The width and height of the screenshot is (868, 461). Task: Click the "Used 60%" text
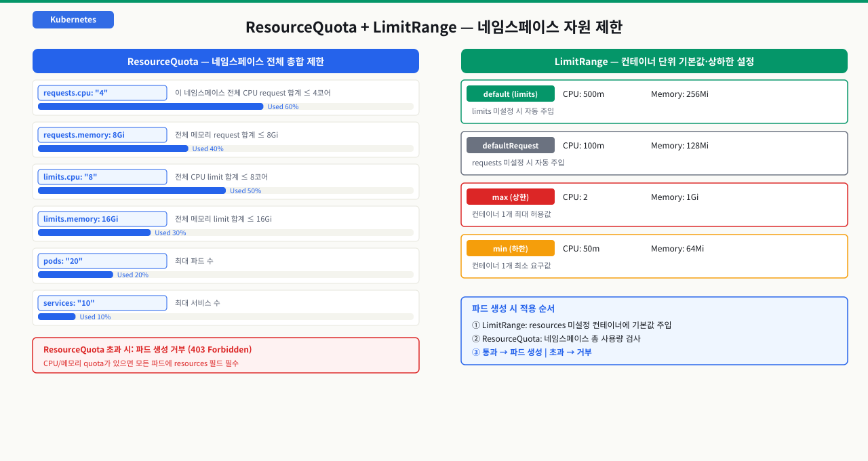[x=283, y=106]
